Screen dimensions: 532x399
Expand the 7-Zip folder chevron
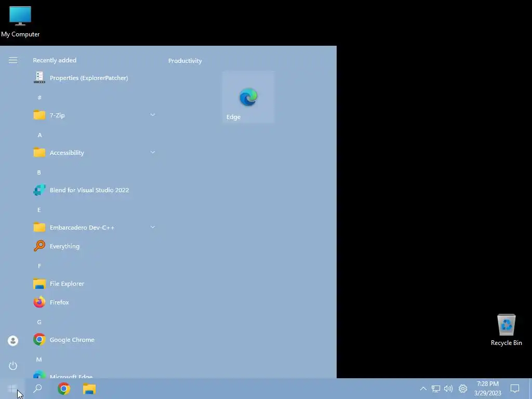(x=153, y=115)
